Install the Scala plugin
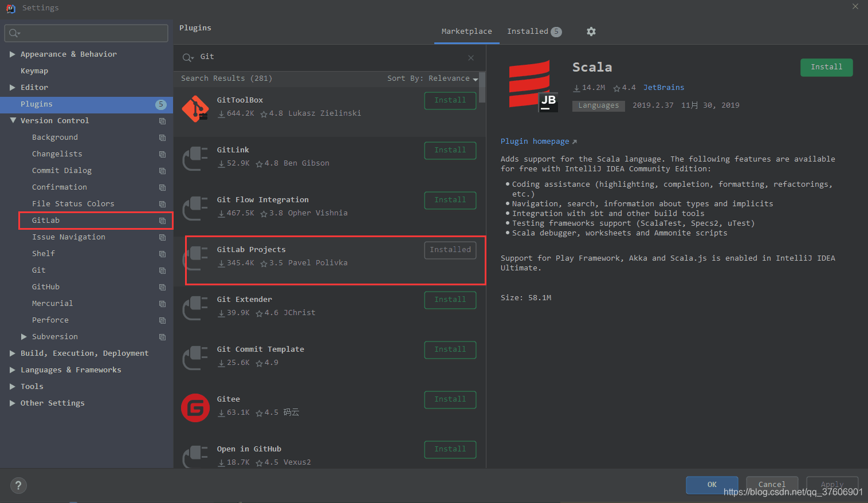This screenshot has height=503, width=868. [x=826, y=67]
